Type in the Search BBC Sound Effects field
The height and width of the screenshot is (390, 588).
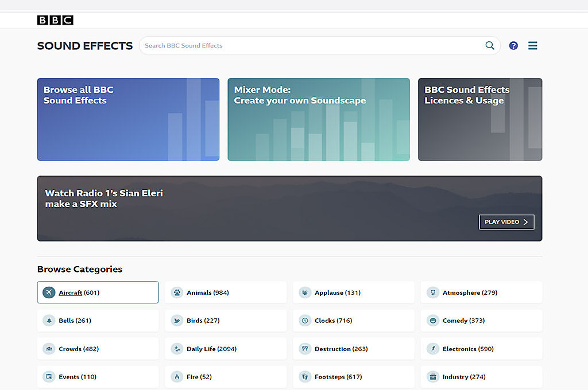(x=310, y=45)
